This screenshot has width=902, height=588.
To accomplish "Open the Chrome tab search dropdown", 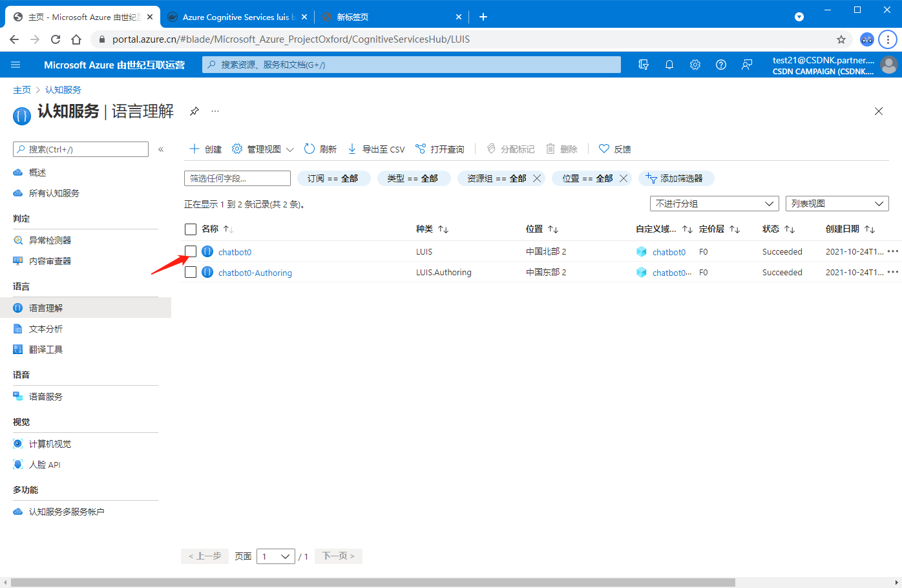I will click(x=799, y=17).
